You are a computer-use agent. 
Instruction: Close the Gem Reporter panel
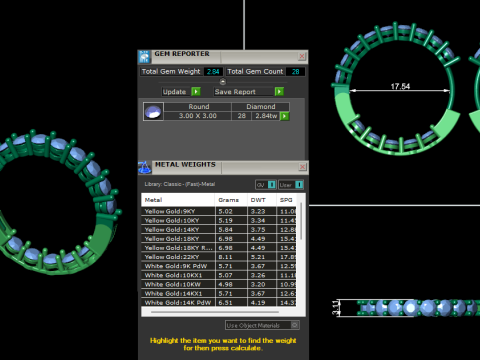tap(302, 56)
